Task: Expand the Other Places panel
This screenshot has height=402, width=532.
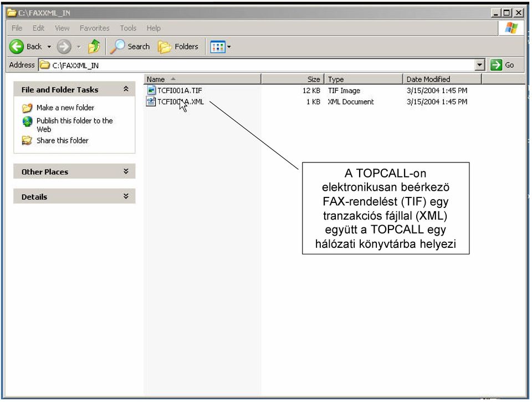Action: tap(126, 171)
